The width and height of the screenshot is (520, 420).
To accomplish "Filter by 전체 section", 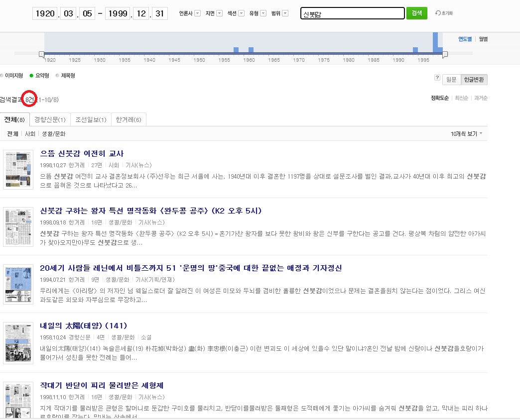I will point(12,134).
